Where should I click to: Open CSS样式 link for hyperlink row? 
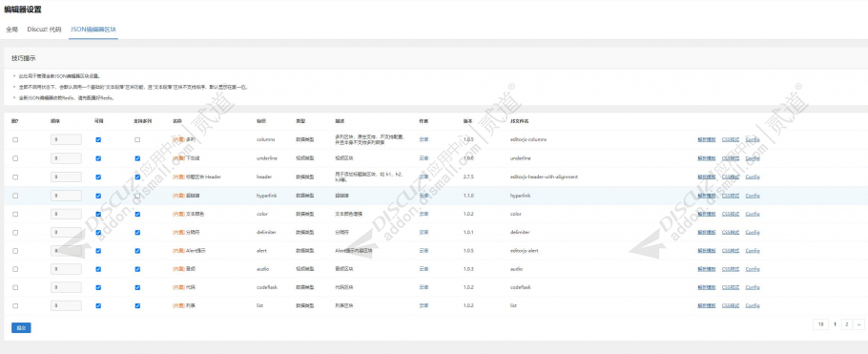tap(730, 196)
